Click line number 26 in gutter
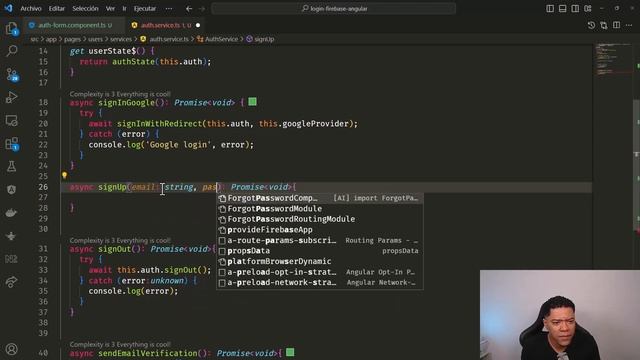Viewport: 640px width, 360px height. [x=43, y=187]
